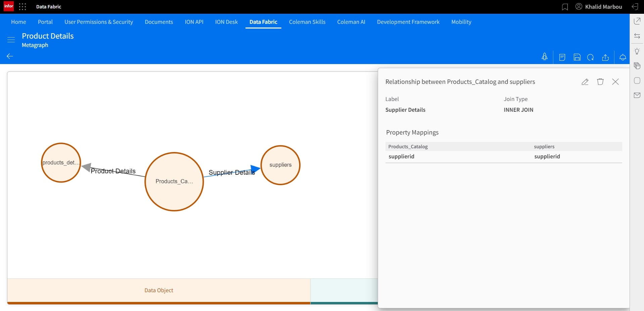The image size is (644, 311).
Task: Open the Coleman Skills tab
Action: [307, 22]
